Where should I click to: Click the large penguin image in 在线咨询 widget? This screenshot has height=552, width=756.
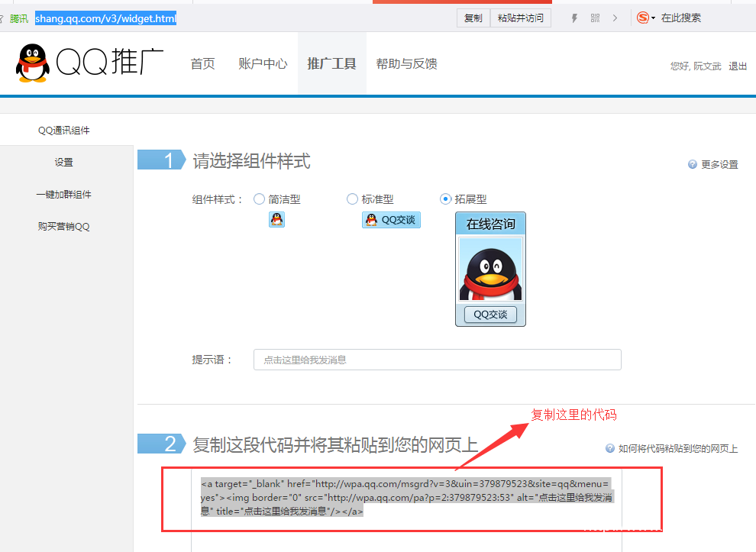point(490,270)
